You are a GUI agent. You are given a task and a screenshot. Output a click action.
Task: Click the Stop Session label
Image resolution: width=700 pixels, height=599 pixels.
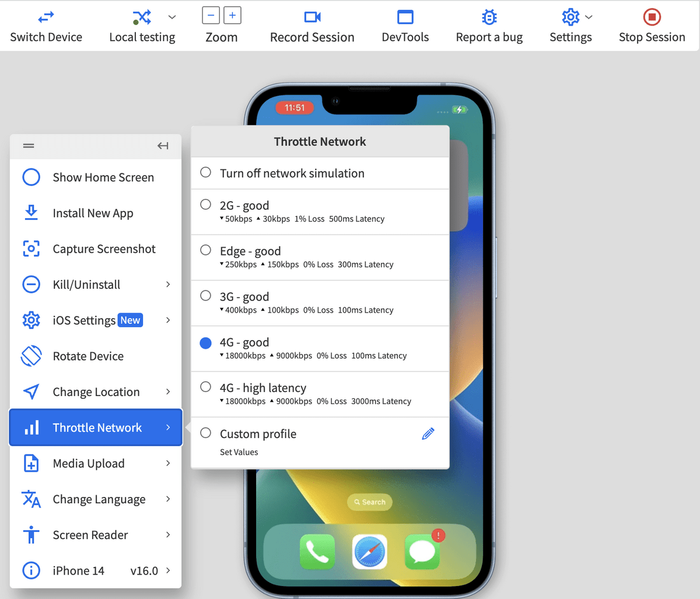click(x=652, y=37)
